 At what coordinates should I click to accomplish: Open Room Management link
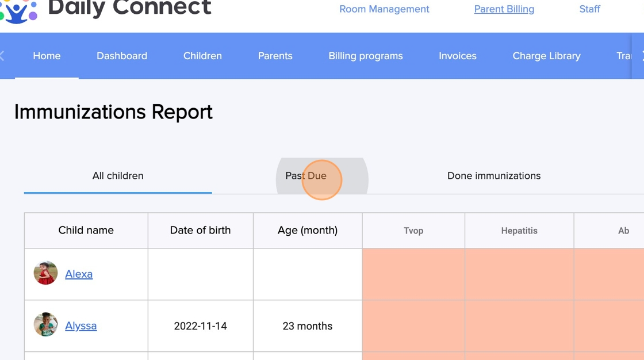[384, 9]
